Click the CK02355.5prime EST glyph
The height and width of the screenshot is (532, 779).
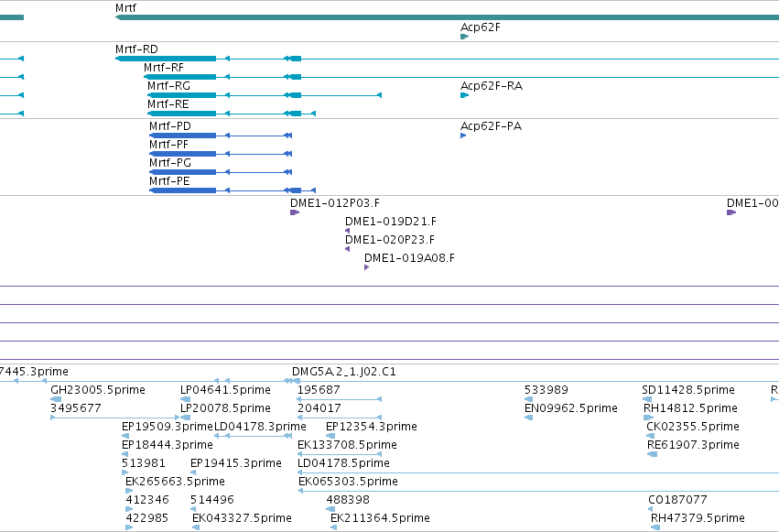(x=650, y=436)
